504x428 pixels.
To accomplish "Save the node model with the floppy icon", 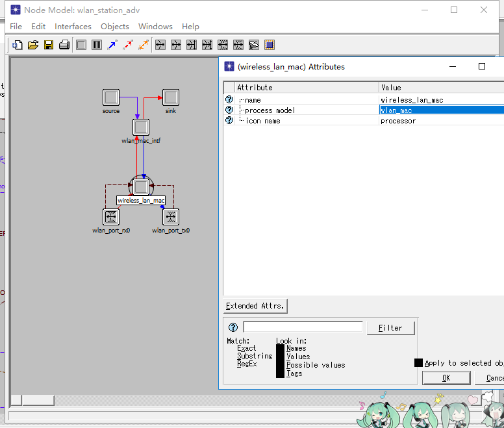I will tap(49, 45).
